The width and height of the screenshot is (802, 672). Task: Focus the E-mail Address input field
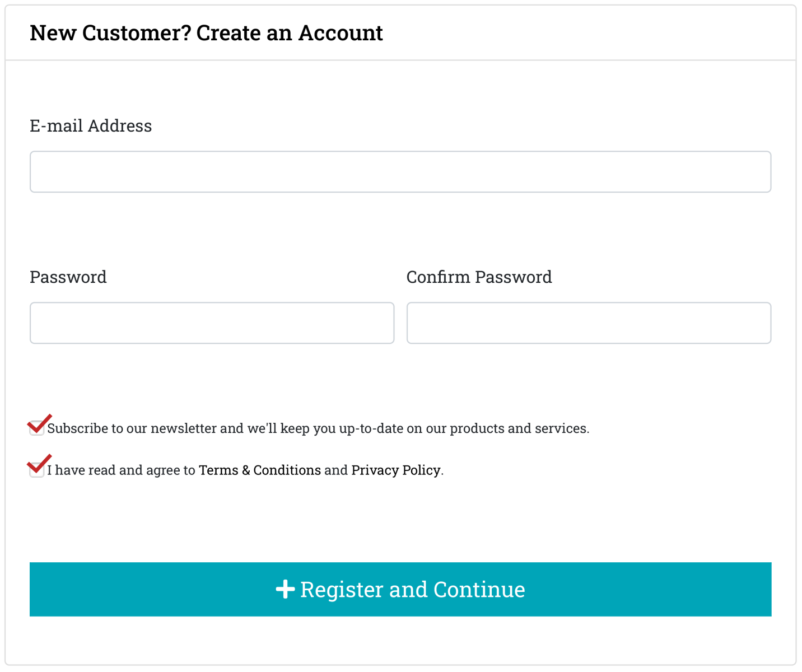pyautogui.click(x=400, y=172)
